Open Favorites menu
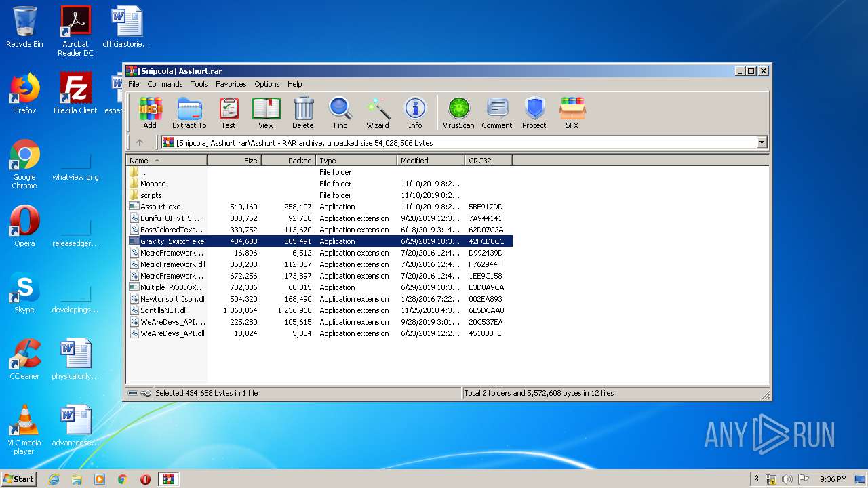Image resolution: width=868 pixels, height=488 pixels. tap(231, 84)
